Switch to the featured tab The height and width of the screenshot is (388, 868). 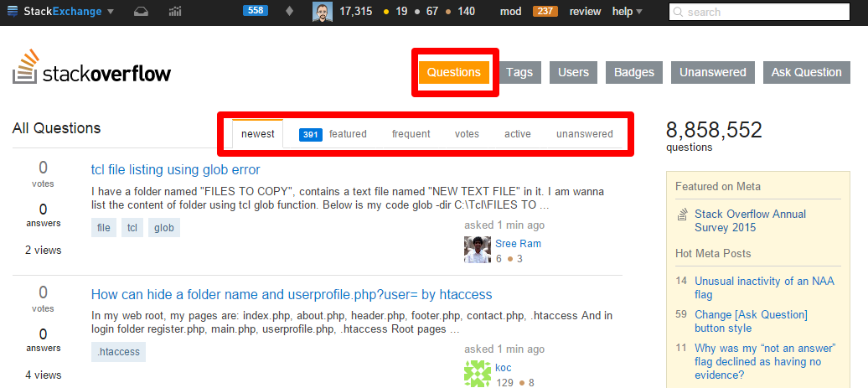click(x=348, y=134)
